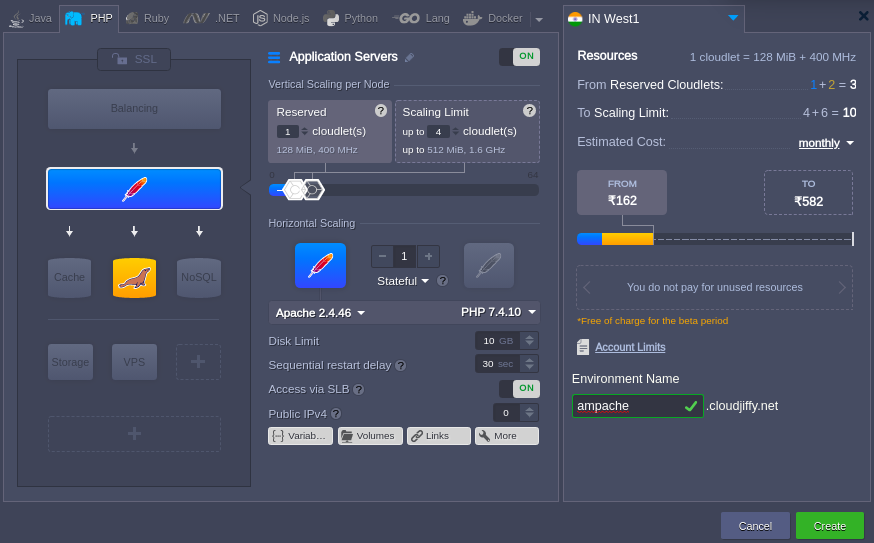Add a Storage node
874x543 pixels.
70,362
